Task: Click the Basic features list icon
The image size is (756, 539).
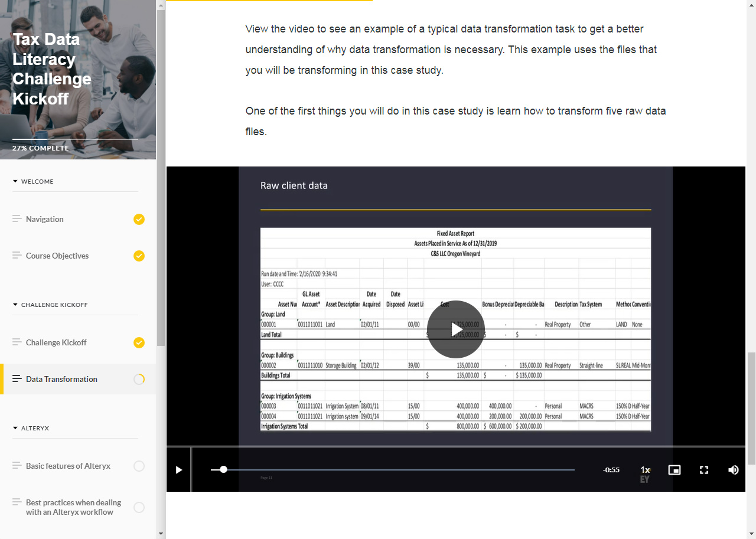Action: tap(17, 466)
